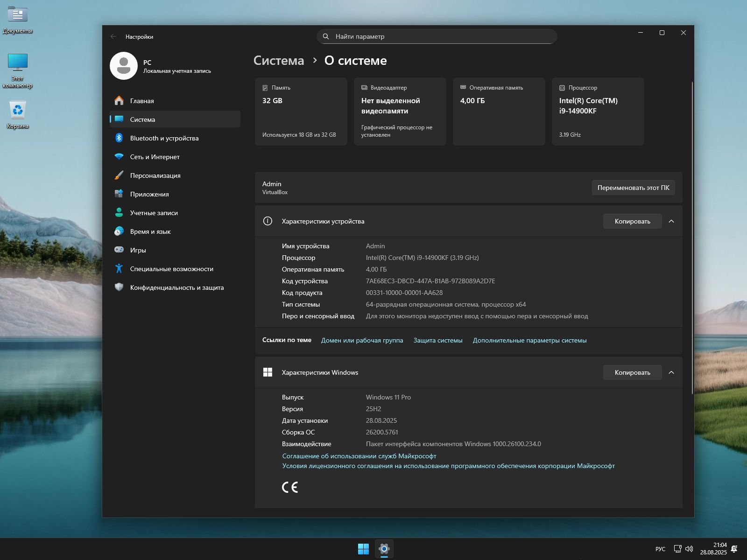The height and width of the screenshot is (560, 747).
Task: Click the Settings page vertical scrollbar
Action: pyautogui.click(x=692, y=238)
